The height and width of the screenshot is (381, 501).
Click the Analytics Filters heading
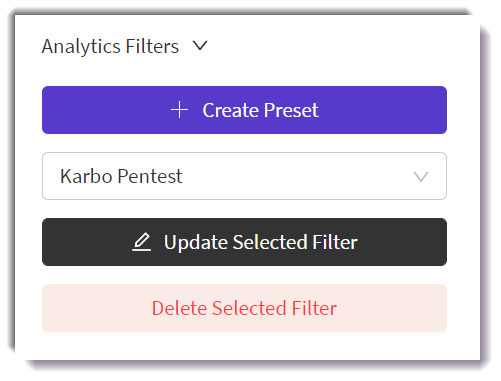[110, 46]
